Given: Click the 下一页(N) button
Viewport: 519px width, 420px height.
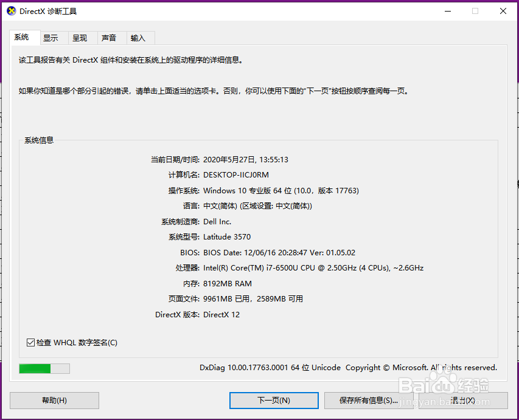Looking at the screenshot, I should click(273, 400).
